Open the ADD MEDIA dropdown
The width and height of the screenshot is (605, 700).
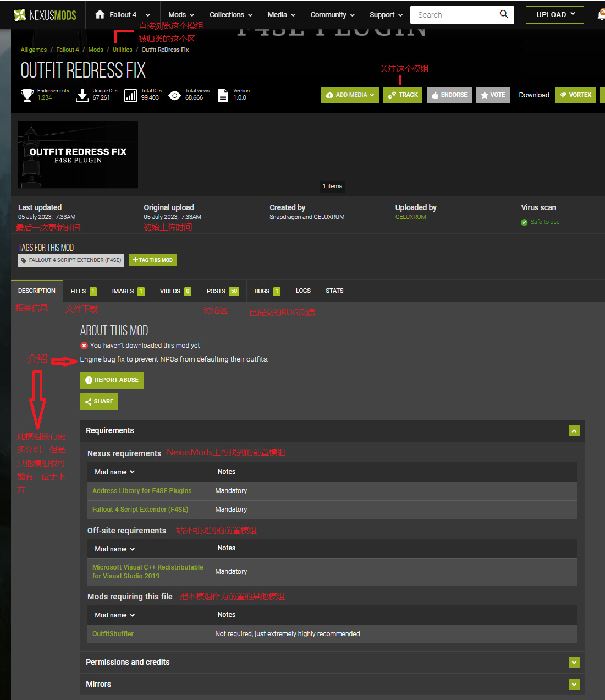[350, 95]
